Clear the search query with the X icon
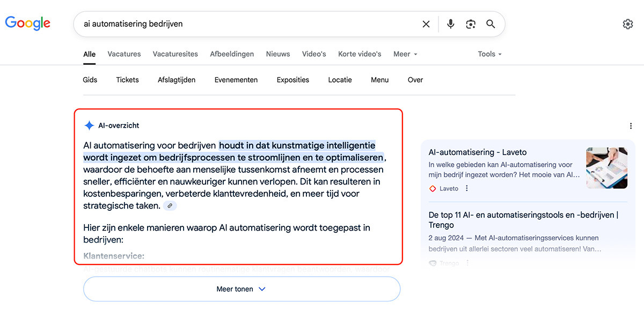 426,24
